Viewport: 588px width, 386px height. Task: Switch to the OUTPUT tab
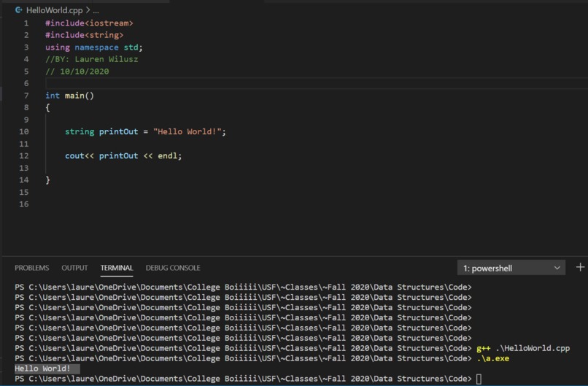74,268
